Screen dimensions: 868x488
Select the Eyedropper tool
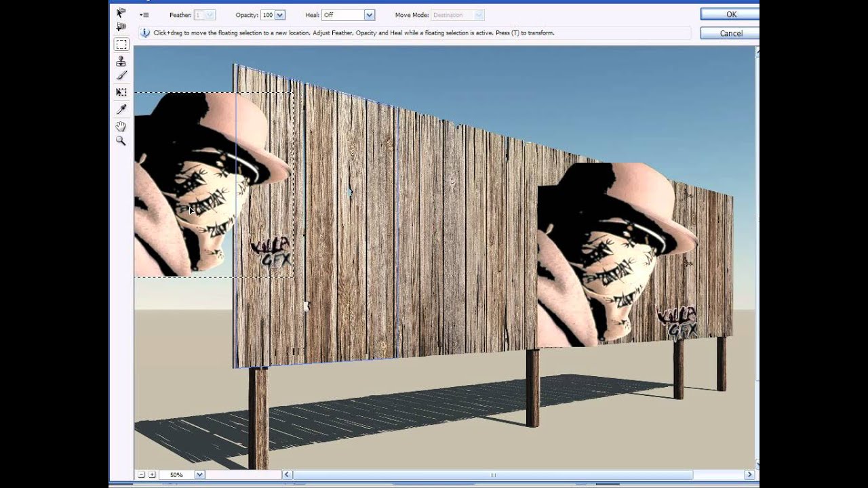pos(121,109)
